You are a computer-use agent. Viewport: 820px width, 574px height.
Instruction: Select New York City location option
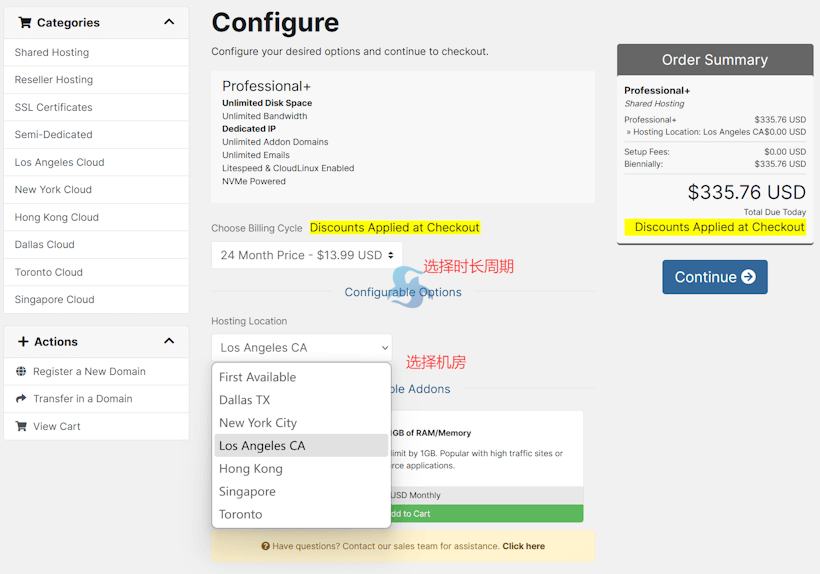pyautogui.click(x=258, y=423)
